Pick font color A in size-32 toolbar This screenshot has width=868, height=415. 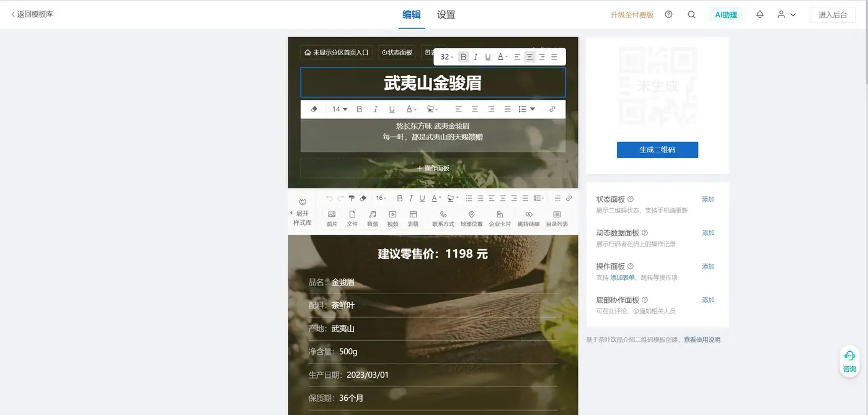click(x=502, y=56)
